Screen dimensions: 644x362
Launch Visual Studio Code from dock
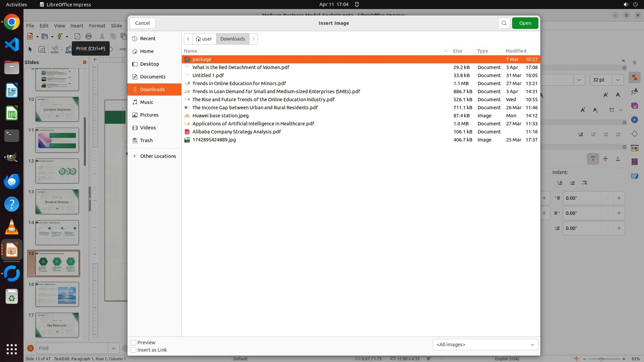12,45
